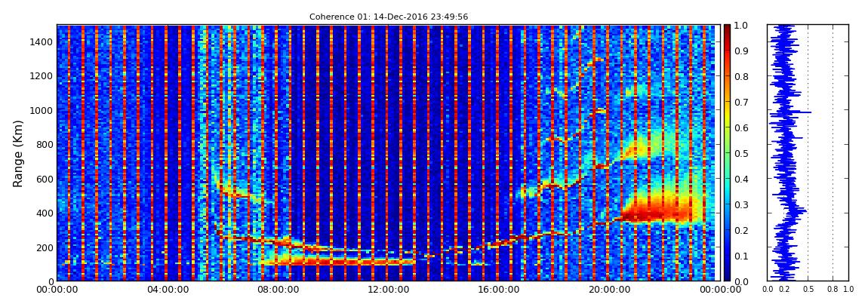868x307 pixels.
Task: Click the 0.9 label on the colorbar
Action: (743, 51)
